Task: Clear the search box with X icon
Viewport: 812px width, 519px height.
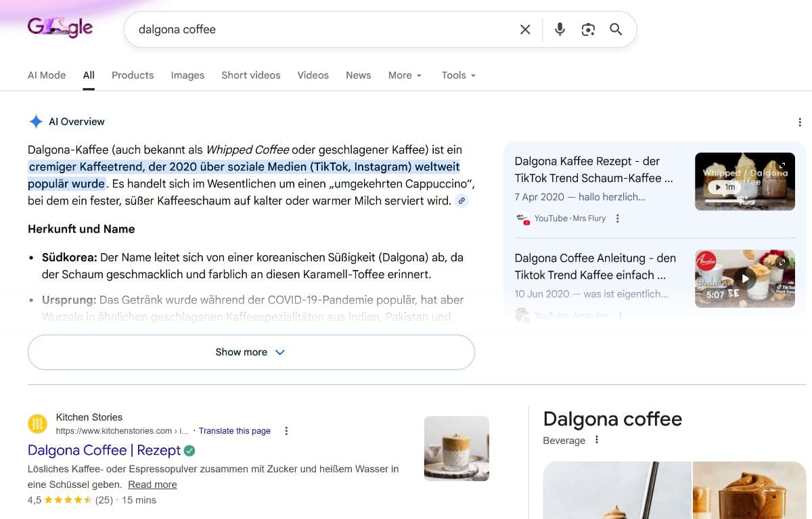Action: [x=525, y=29]
